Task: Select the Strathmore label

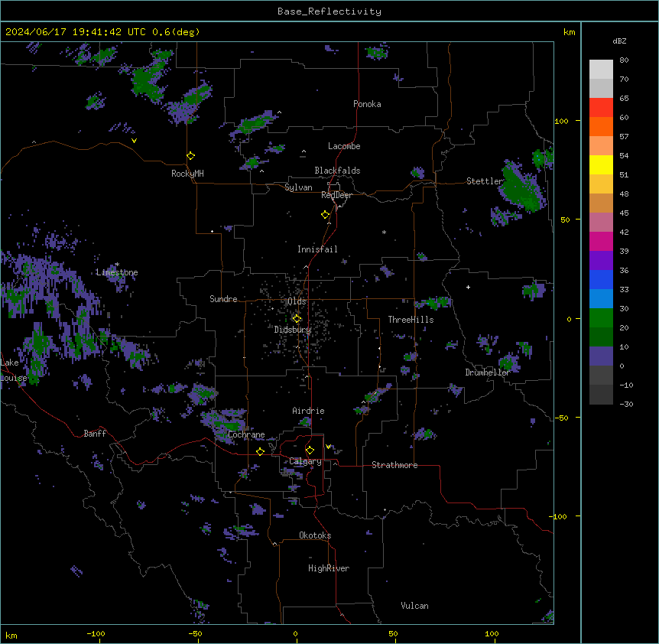Action: point(394,465)
